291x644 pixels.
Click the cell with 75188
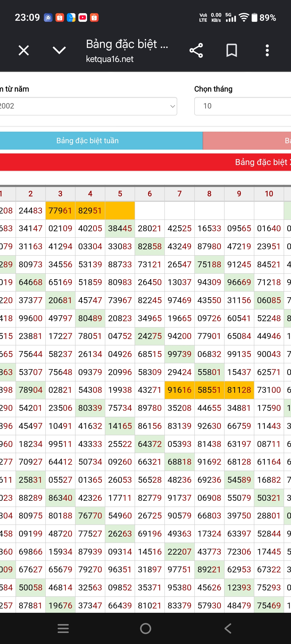[x=209, y=264]
